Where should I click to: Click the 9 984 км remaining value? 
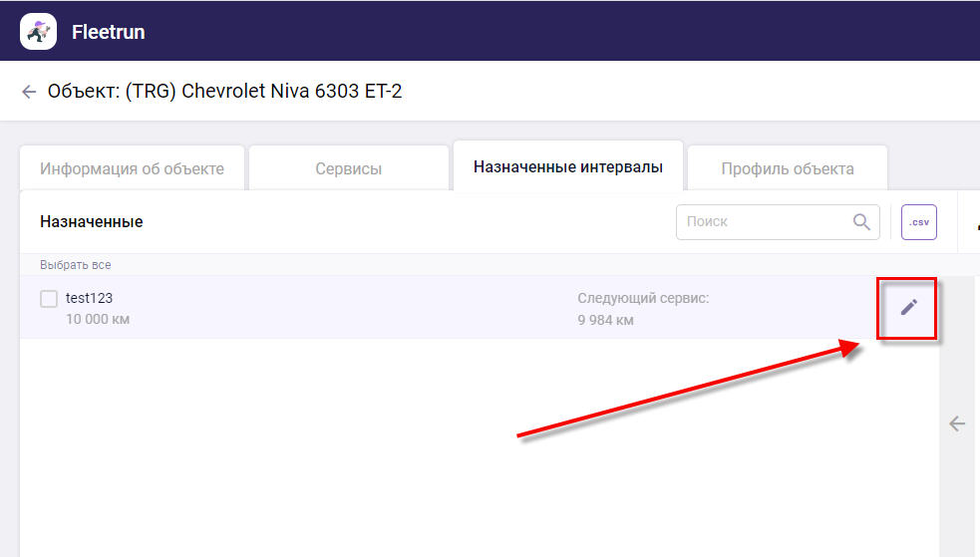pyautogui.click(x=605, y=320)
